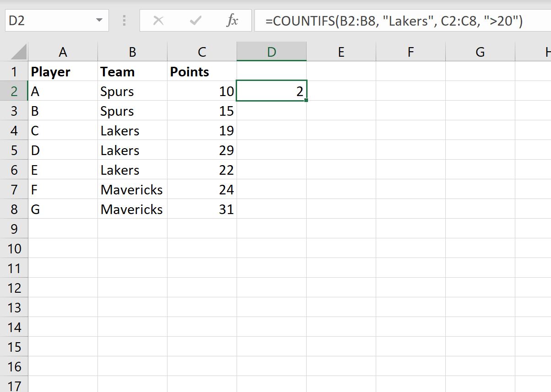
Task: Select column A header
Action: tap(63, 52)
